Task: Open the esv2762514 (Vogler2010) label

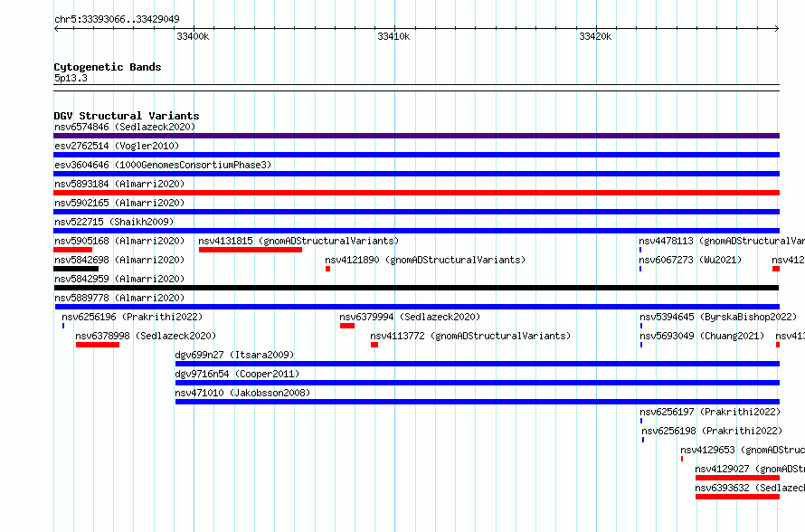Action: [x=117, y=146]
